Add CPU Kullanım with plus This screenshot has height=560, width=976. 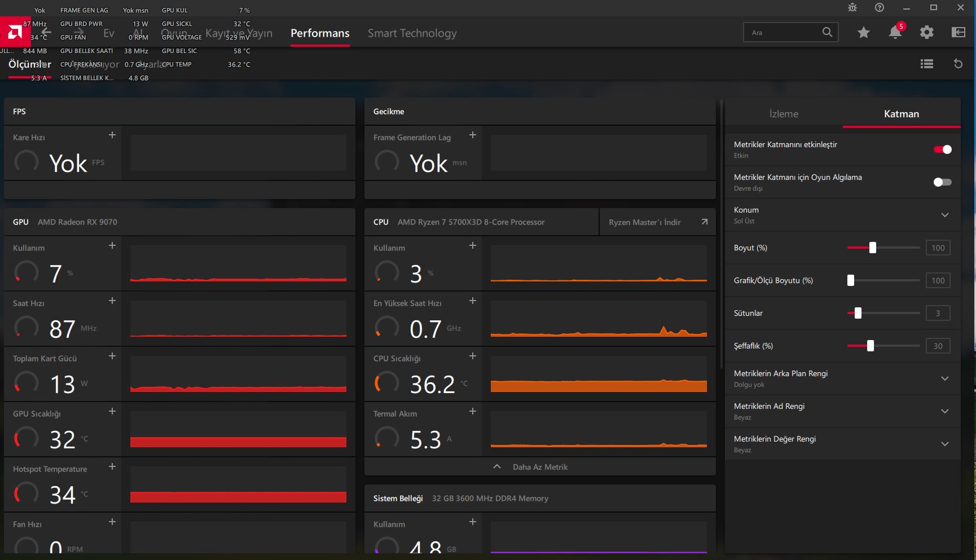tap(473, 245)
